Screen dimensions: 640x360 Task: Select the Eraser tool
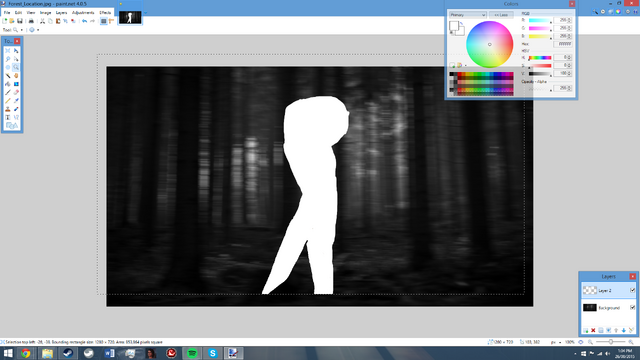(x=16, y=92)
